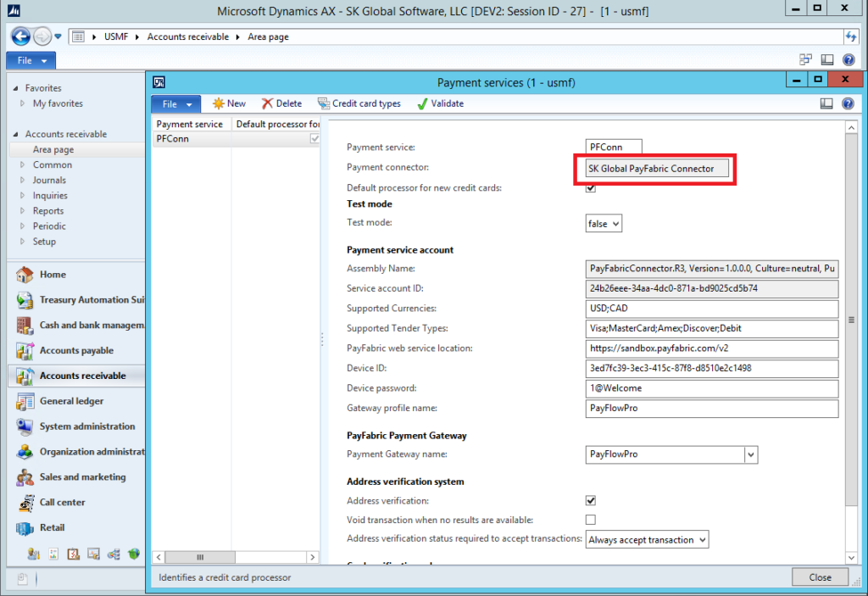Open the Windows switcher icon in main toolbar
The width and height of the screenshot is (868, 596).
(805, 59)
